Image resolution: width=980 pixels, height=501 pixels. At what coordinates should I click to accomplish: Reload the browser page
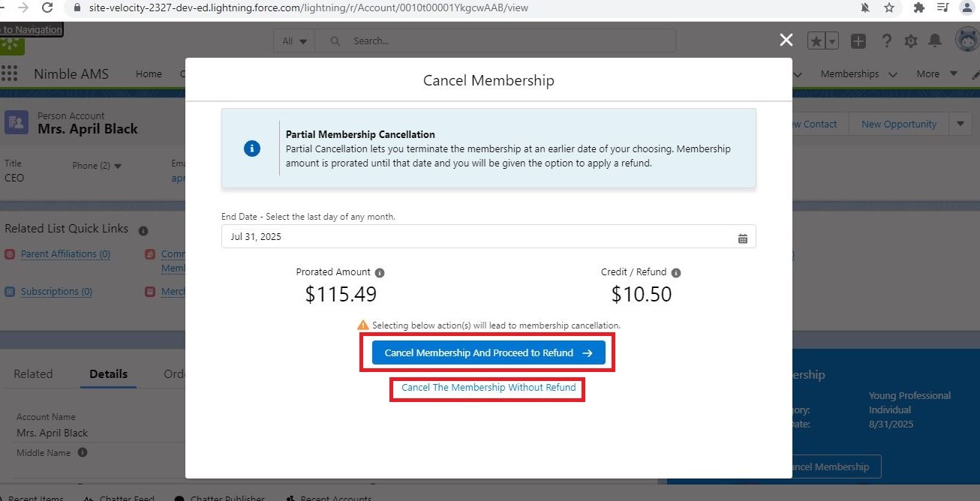click(47, 7)
